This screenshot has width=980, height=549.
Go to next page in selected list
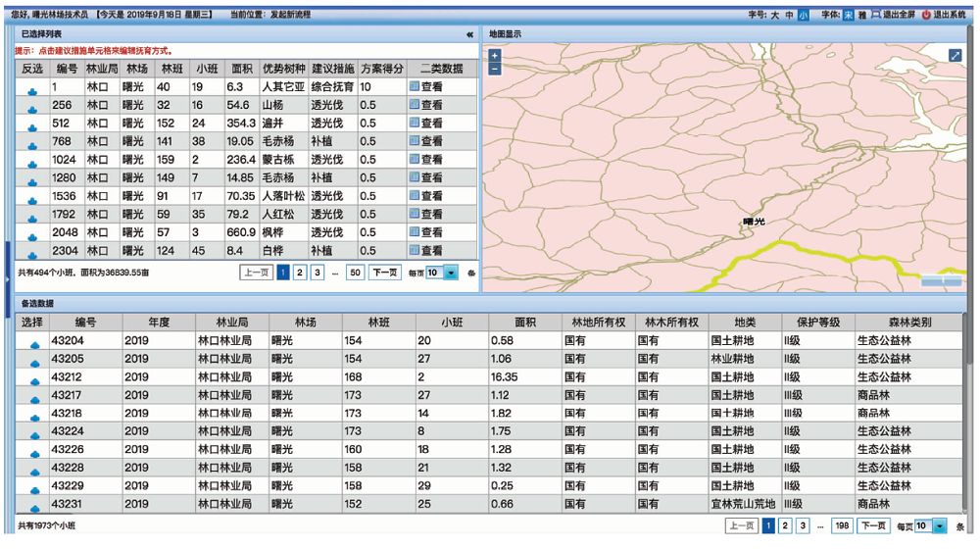pos(385,273)
